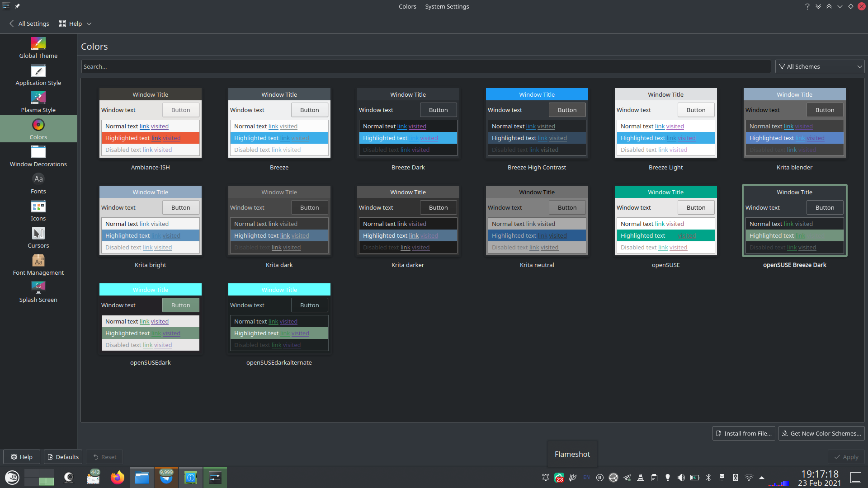
Task: Open Window Decorations settings
Action: (38, 157)
